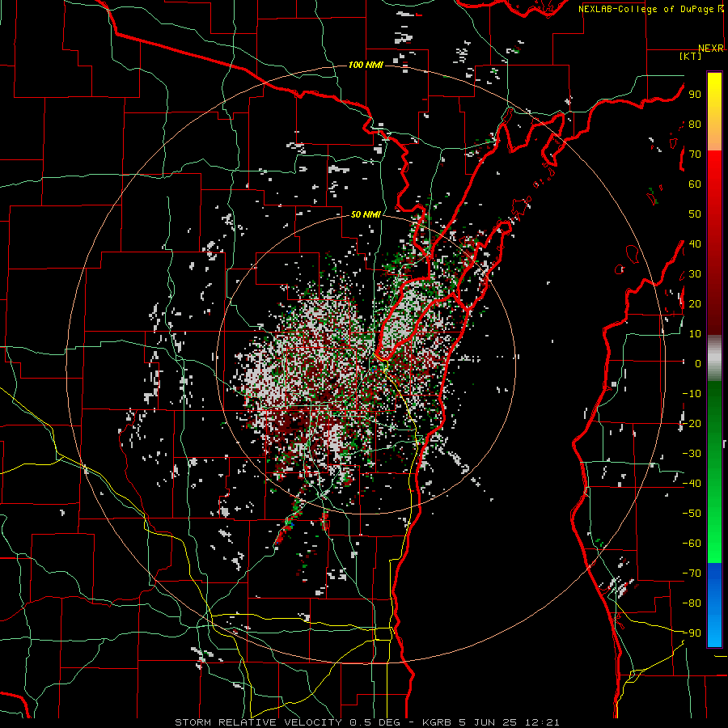The height and width of the screenshot is (728, 728).
Task: Click the NEXR label above the scale
Action: click(x=710, y=49)
